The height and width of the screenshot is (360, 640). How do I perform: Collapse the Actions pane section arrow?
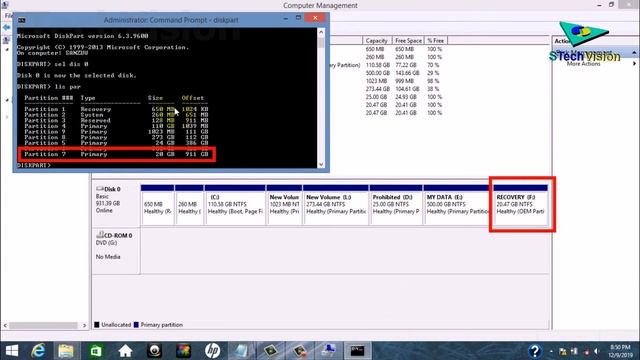634,53
